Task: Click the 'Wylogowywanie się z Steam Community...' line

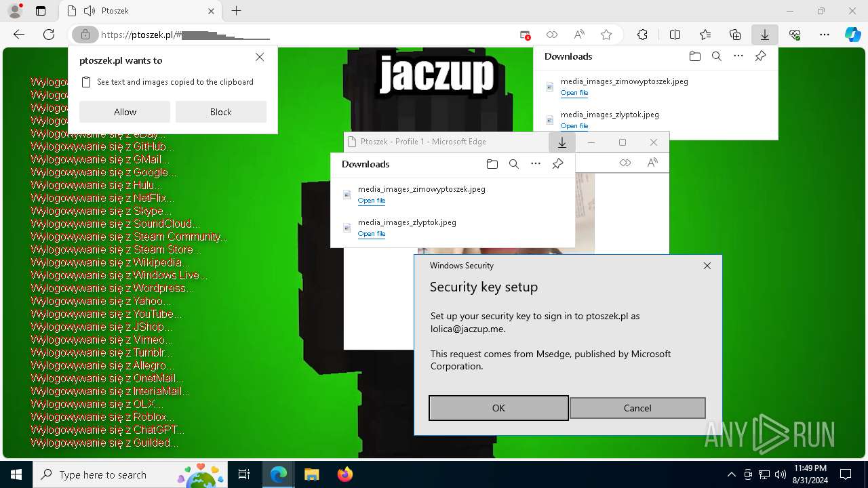Action: coord(130,237)
